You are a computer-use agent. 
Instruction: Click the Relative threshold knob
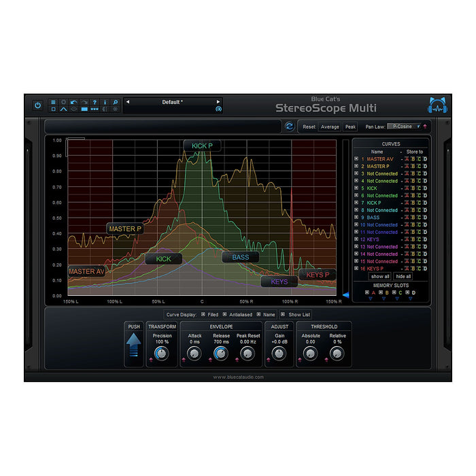pos(337,354)
